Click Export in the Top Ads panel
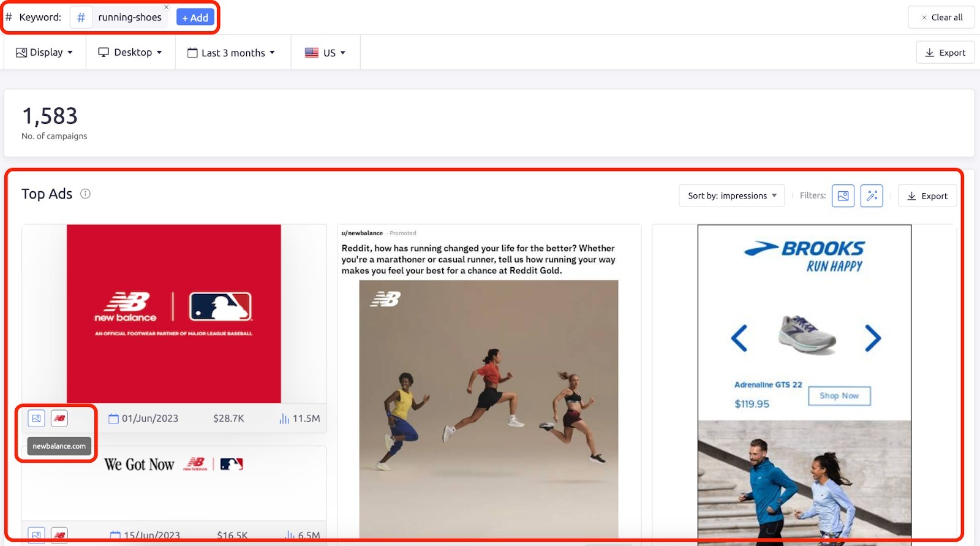 pyautogui.click(x=927, y=196)
